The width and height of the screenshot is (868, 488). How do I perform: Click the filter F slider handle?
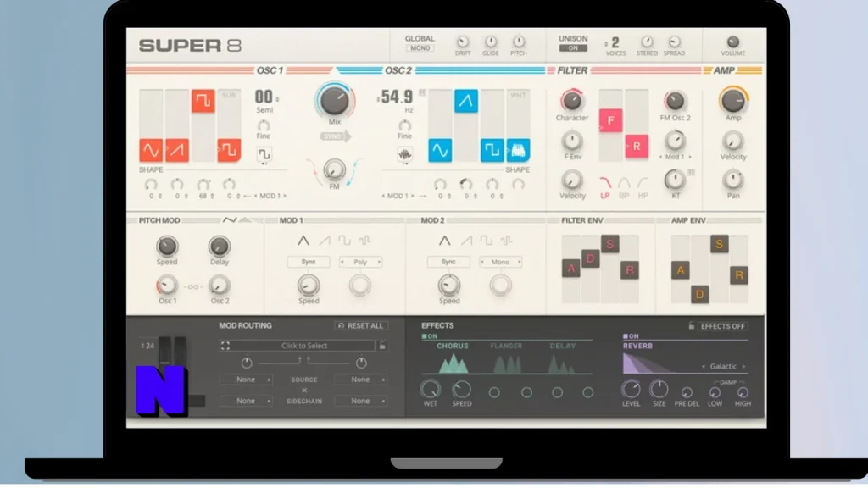pyautogui.click(x=610, y=120)
